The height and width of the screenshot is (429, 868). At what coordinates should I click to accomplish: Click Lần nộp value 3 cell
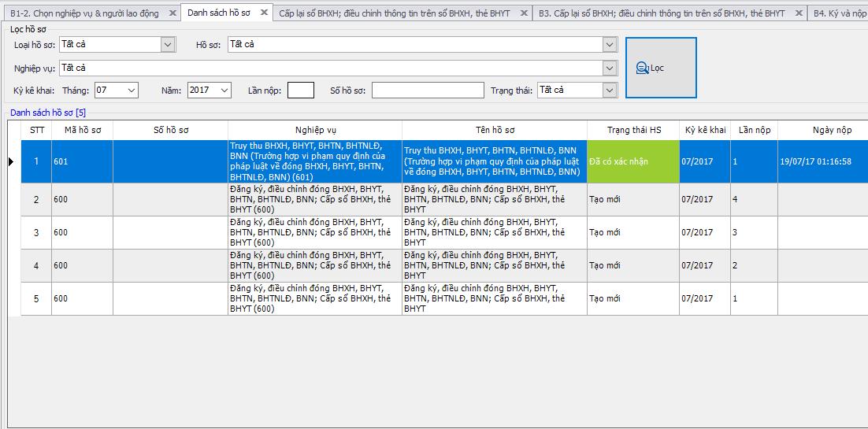[754, 232]
